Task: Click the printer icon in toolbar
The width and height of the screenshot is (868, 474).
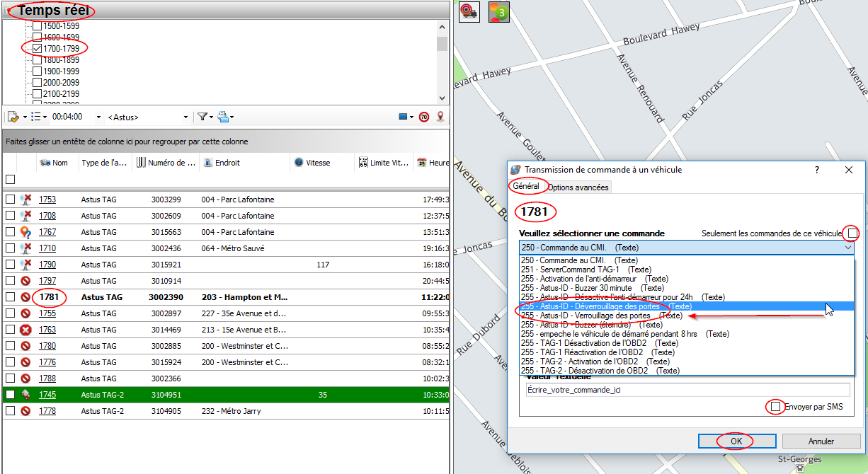Action: [223, 117]
